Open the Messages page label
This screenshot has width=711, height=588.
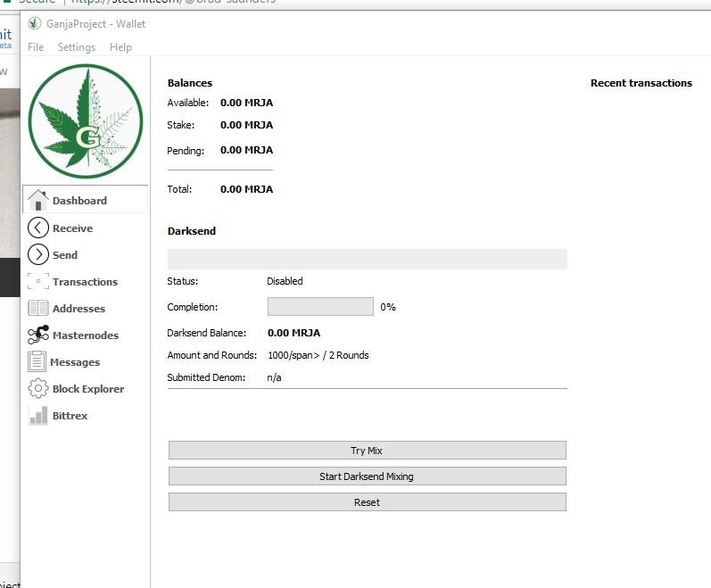[x=75, y=361]
